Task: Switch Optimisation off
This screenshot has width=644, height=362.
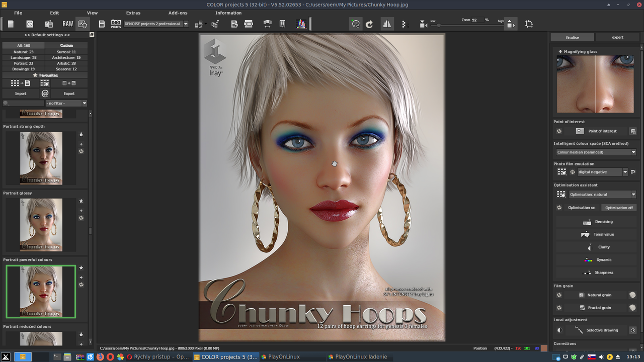Action: (619, 208)
